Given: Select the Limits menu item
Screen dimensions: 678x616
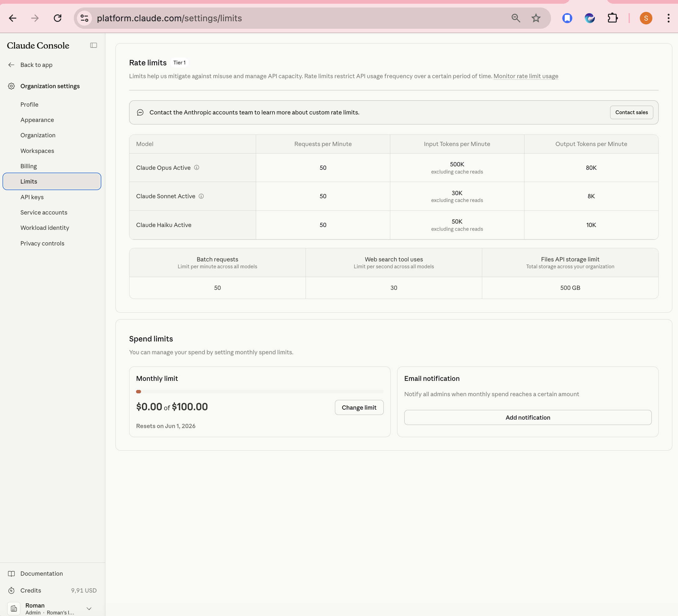Looking at the screenshot, I should pos(52,181).
